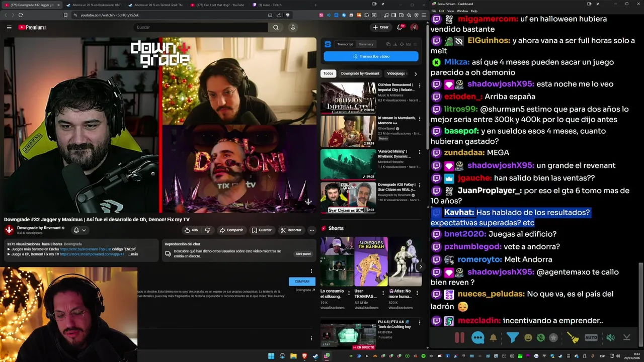The width and height of the screenshot is (644, 362).
Task: Switch to the Transcript tab
Action: pyautogui.click(x=345, y=44)
